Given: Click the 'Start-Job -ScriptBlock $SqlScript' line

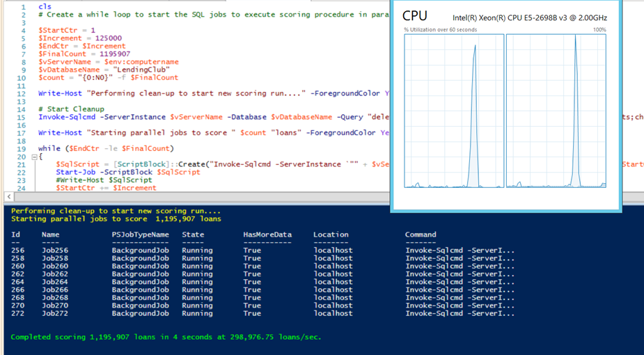Looking at the screenshot, I should coord(128,172).
